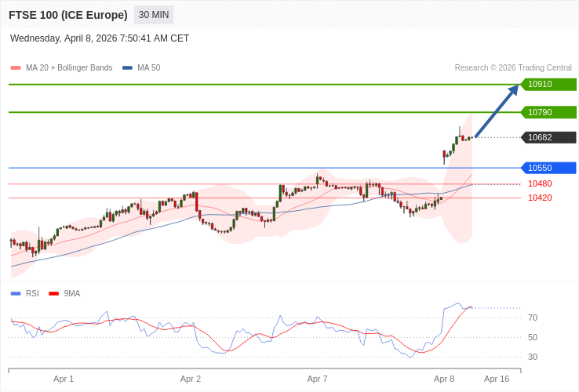Click the 9MA red legend swatch
This screenshot has width=579, height=392.
tap(53, 294)
